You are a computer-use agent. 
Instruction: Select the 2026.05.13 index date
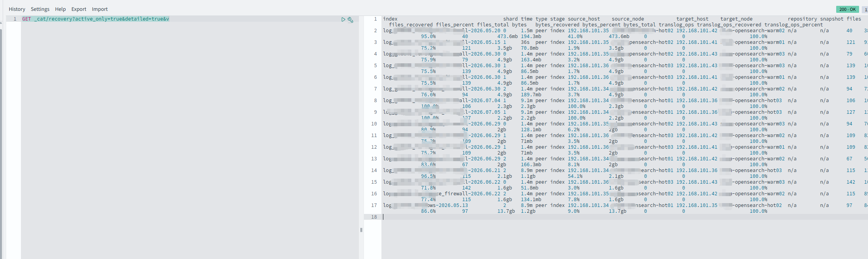click(453, 205)
